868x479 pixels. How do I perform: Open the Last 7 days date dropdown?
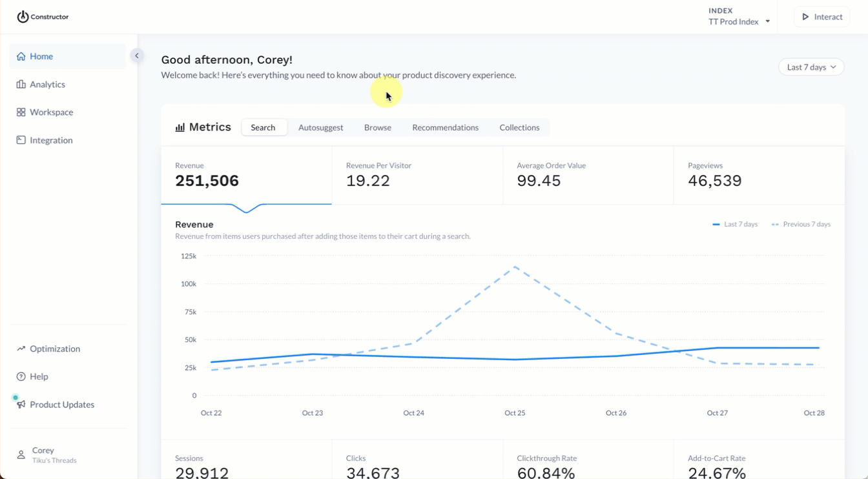811,67
